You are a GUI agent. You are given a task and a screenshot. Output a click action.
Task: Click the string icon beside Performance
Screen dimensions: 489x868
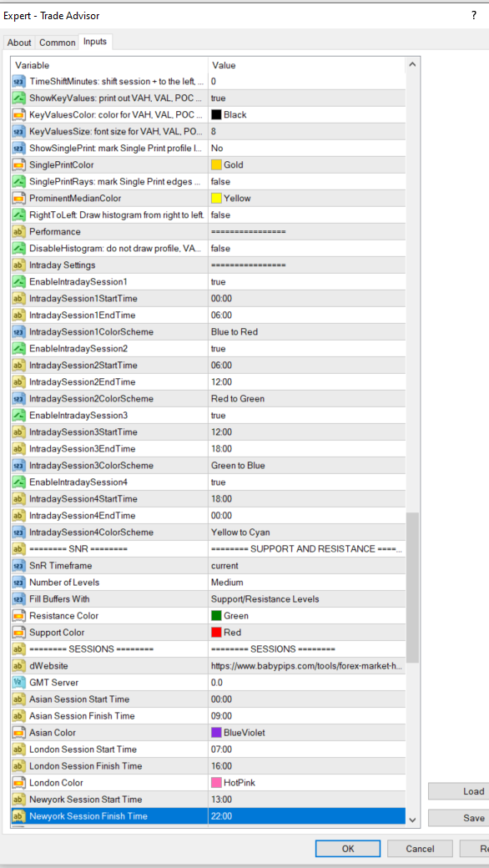(x=18, y=231)
